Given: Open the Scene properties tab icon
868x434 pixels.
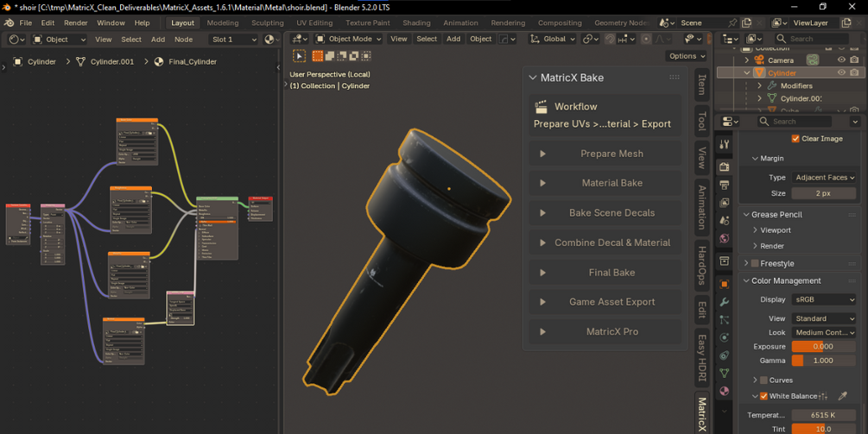Looking at the screenshot, I should click(x=724, y=220).
